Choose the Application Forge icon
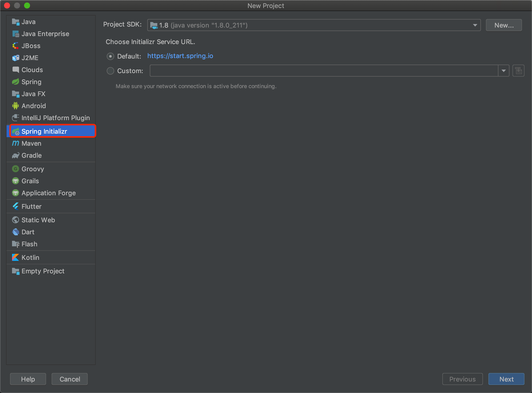Screen dimensions: 532x393 (x=16, y=193)
